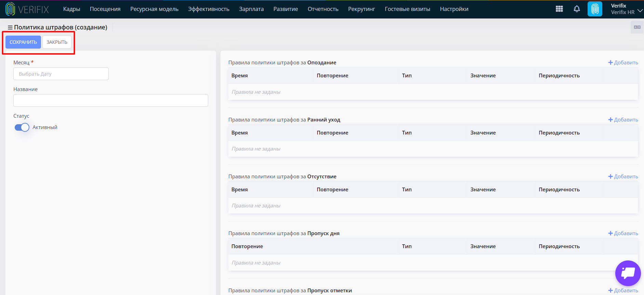This screenshot has height=295, width=644.
Task: Add a rule for Ранний уход
Action: (623, 120)
